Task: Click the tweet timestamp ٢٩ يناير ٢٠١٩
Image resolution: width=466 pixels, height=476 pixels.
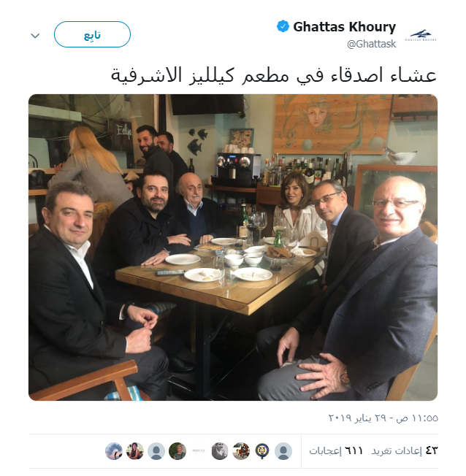Action: coord(383,418)
